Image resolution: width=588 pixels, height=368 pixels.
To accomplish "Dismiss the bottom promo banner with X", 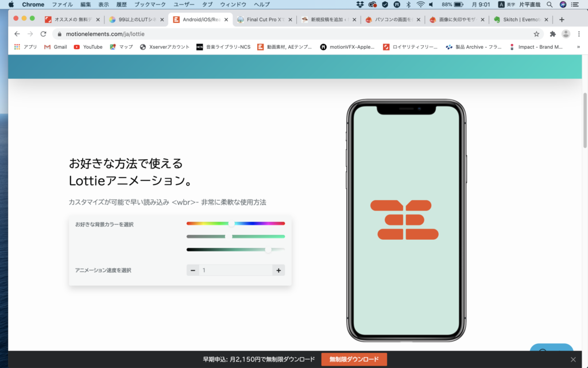I will pyautogui.click(x=573, y=359).
